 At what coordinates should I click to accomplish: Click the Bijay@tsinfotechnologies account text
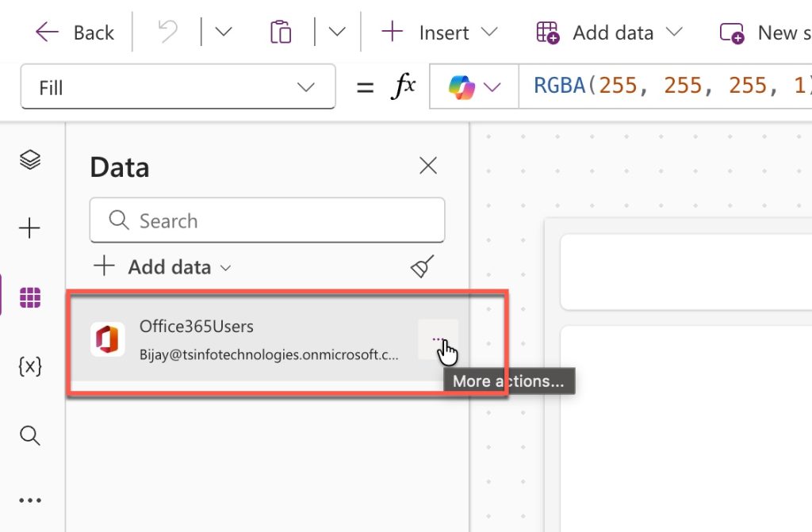[x=269, y=355]
